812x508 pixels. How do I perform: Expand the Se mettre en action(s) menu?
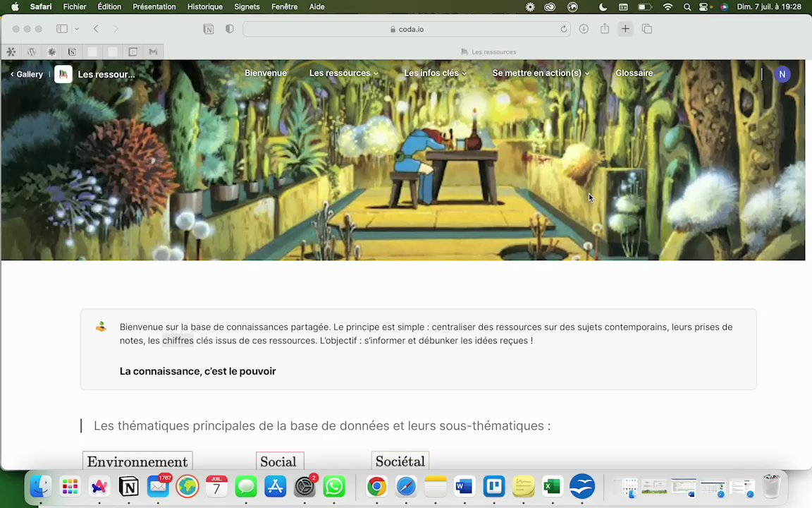(541, 73)
